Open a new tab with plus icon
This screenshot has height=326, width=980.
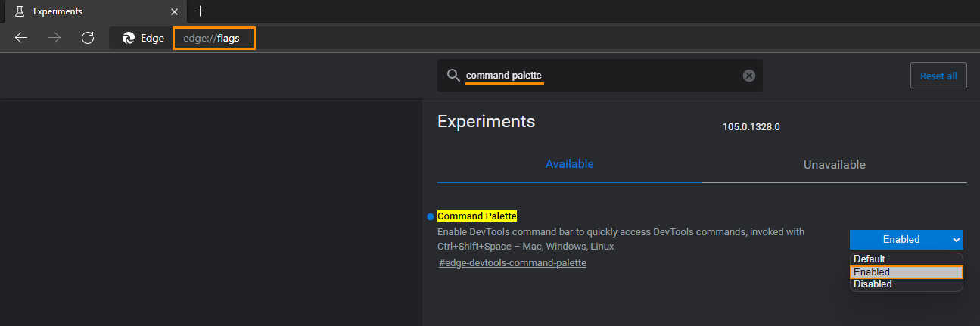pos(201,11)
